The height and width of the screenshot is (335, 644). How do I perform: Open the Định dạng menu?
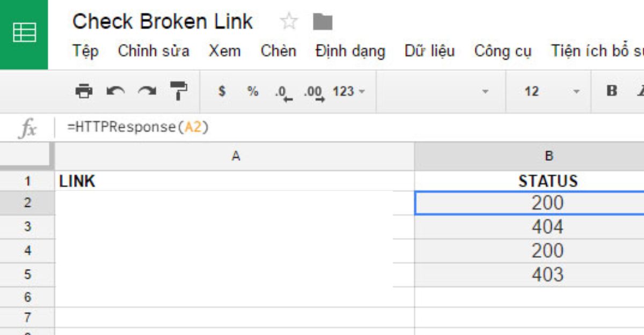coord(350,51)
